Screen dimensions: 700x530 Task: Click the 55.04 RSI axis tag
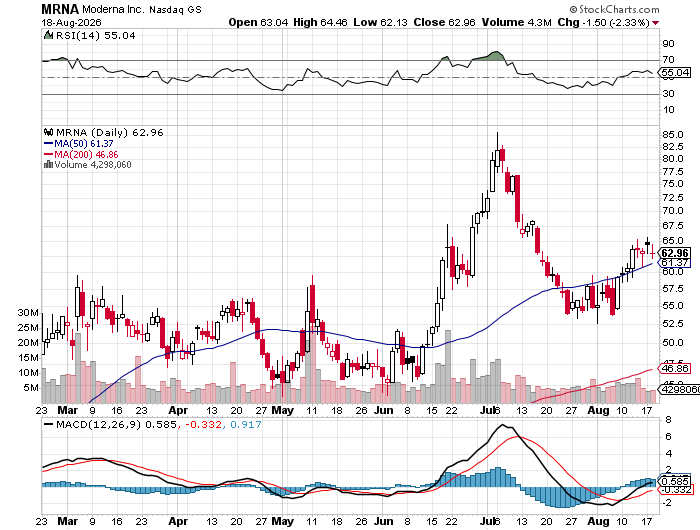675,72
